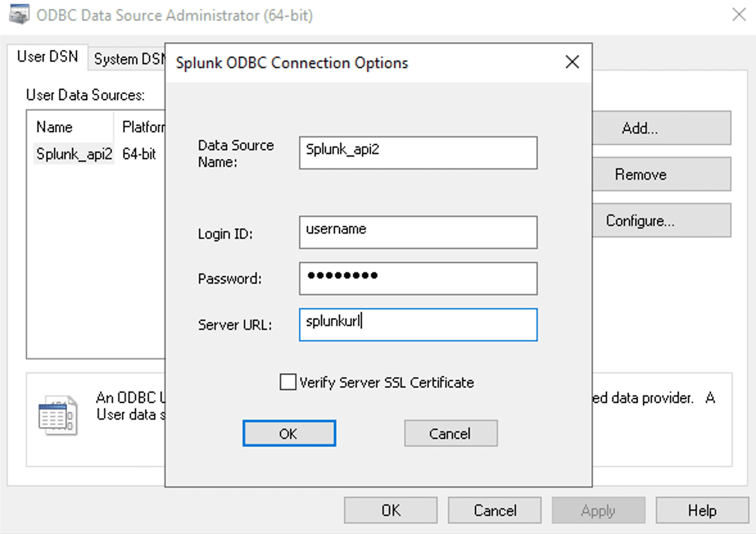Click the data source info icon
The height and width of the screenshot is (534, 756).
[x=58, y=415]
